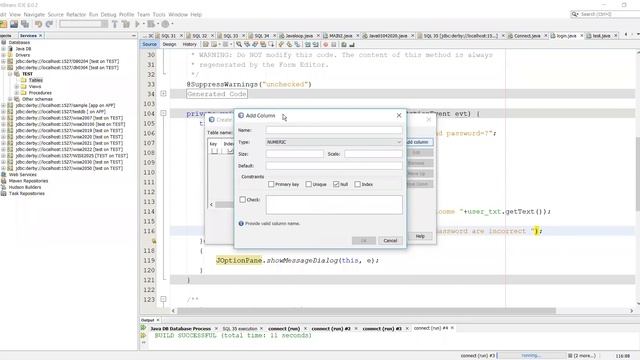
Task: Click the Stop Macro Recording icon
Action: click(333, 44)
